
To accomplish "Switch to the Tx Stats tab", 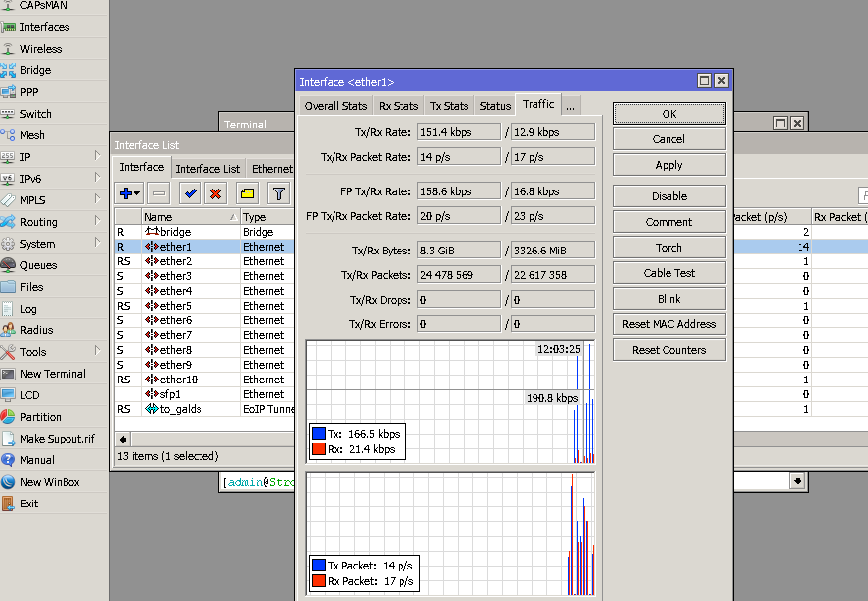I will pyautogui.click(x=449, y=106).
